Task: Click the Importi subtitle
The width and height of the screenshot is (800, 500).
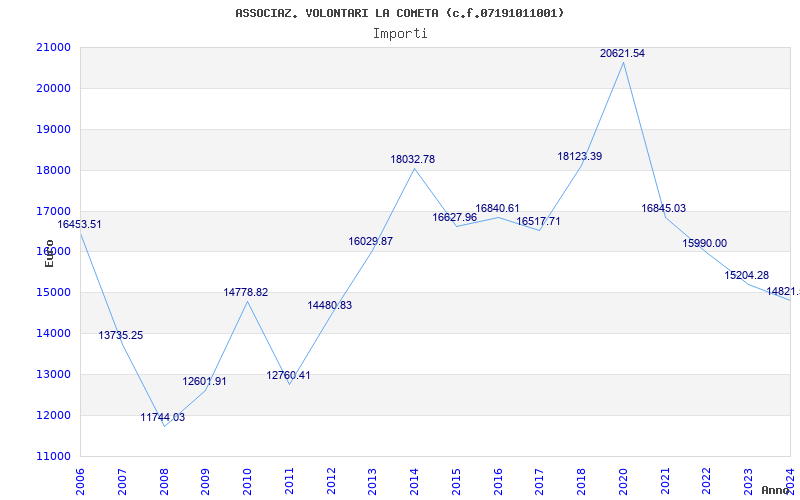Action: pos(400,34)
